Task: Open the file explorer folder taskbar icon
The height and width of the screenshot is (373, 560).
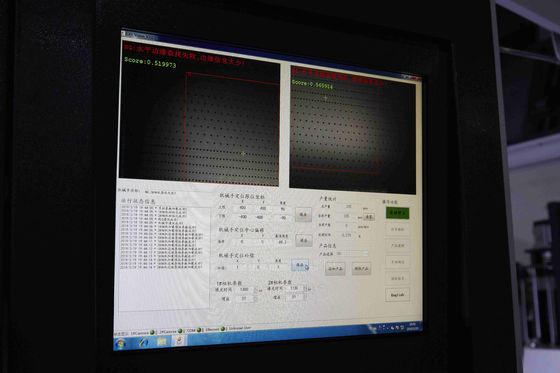Action: point(161,342)
